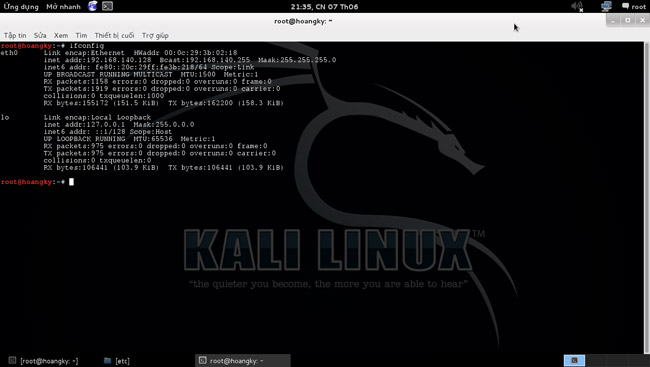Open the clock showing 21:35, CN 07 Th06
This screenshot has width=650, height=367.
[324, 7]
